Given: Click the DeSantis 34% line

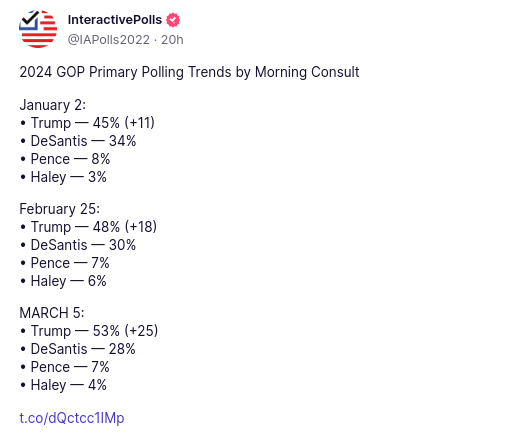Looking at the screenshot, I should pos(78,141).
